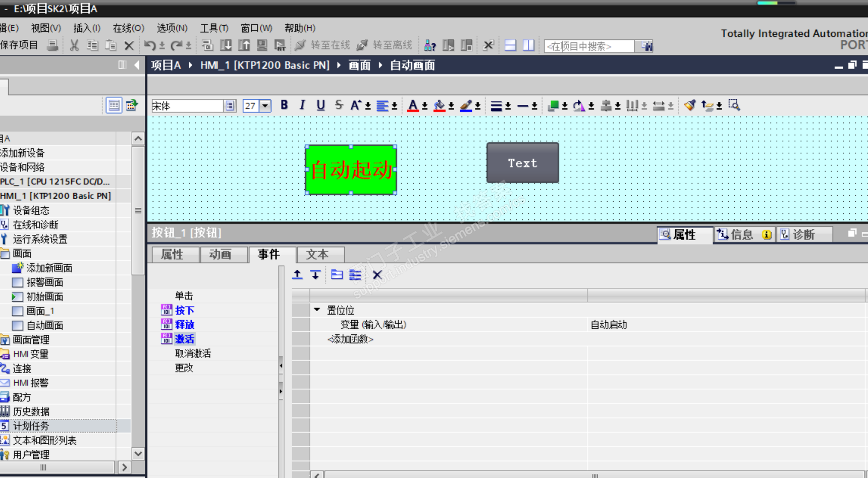Viewport: 868px width, 478px height.
Task: Delete the function with the X icon in events toolbar
Action: click(x=377, y=274)
